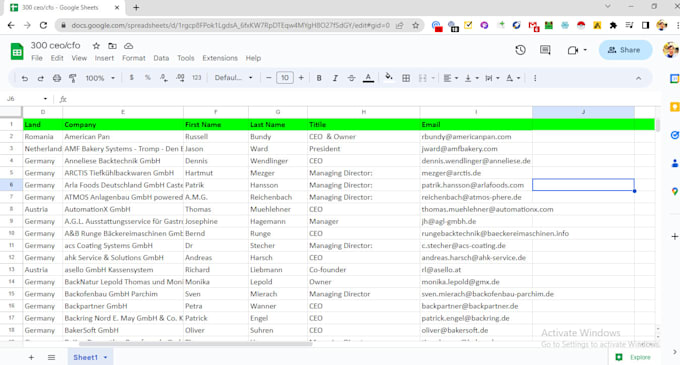Open text rotation dropdown

click(513, 78)
